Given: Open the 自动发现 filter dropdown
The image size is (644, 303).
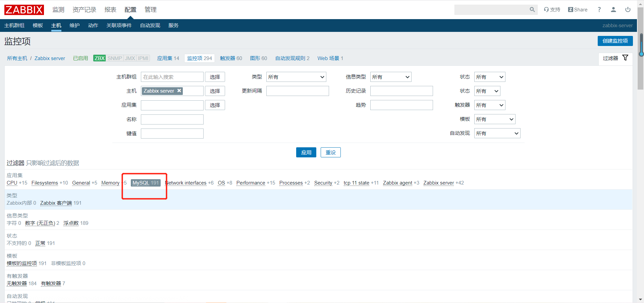Looking at the screenshot, I should click(497, 133).
